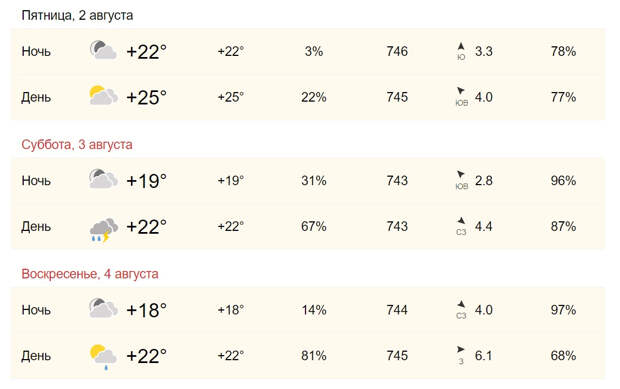Screen dimensions: 620x389
Task: Click the large +18° Sunday night temperature
Action: tap(146, 310)
